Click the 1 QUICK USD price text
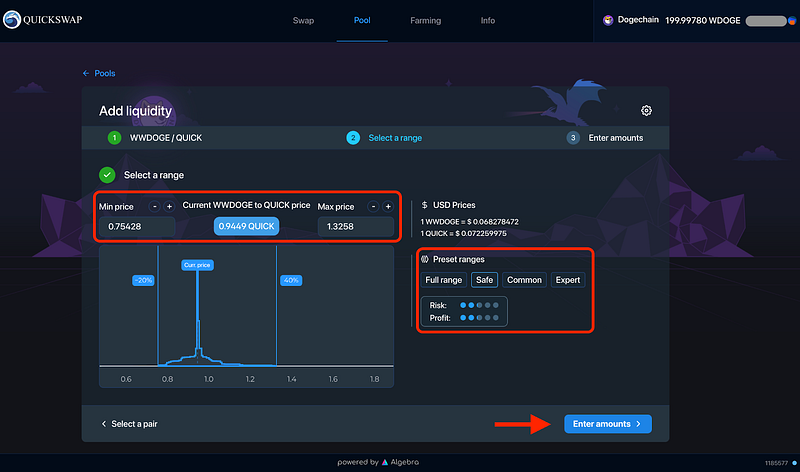This screenshot has height=472, width=800. (464, 234)
